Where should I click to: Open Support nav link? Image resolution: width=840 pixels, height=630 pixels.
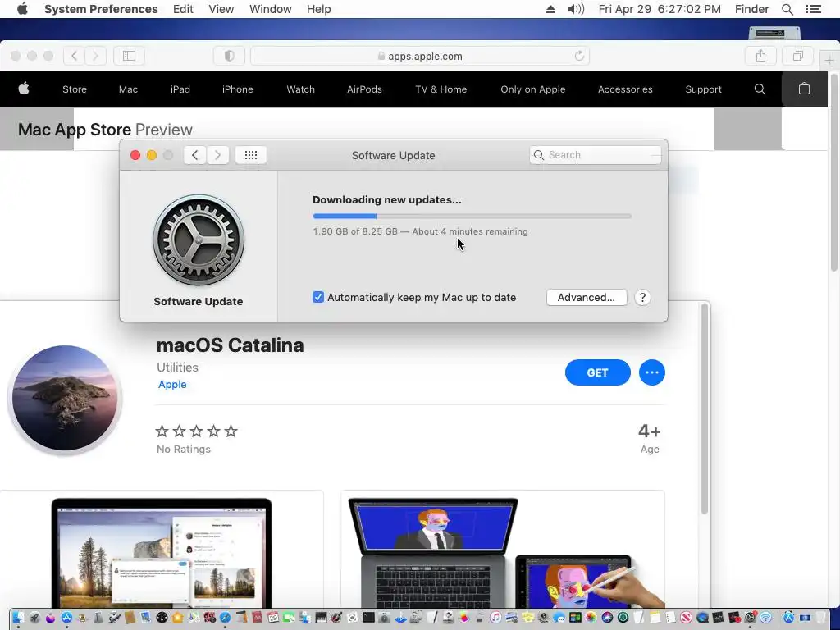click(x=703, y=89)
